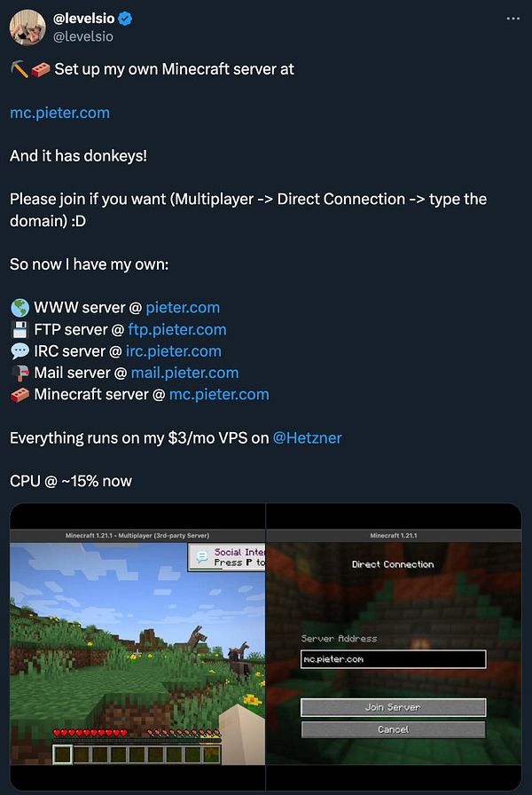Click the Join Server button
Screen dimensions: 532x795
pyautogui.click(x=393, y=707)
